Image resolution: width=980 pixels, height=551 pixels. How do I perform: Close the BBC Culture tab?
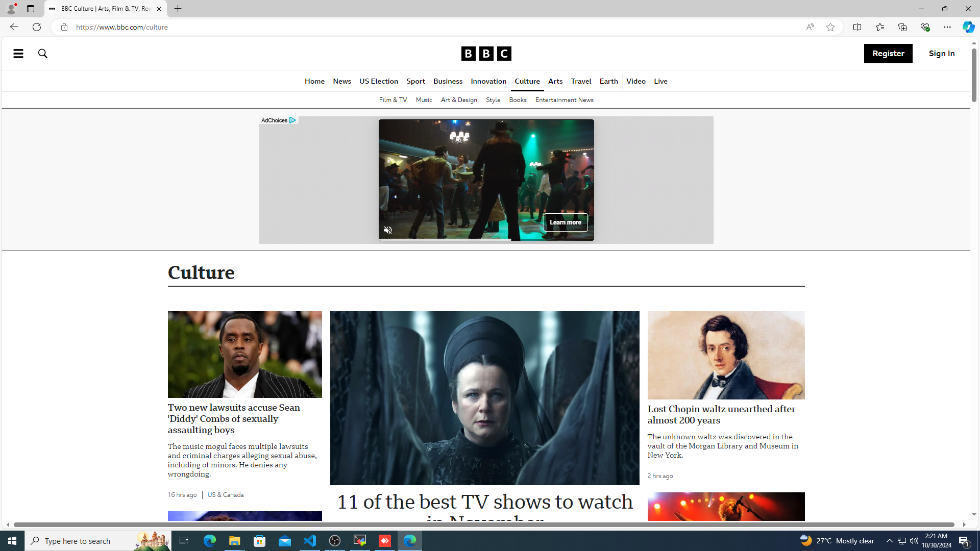point(159,9)
